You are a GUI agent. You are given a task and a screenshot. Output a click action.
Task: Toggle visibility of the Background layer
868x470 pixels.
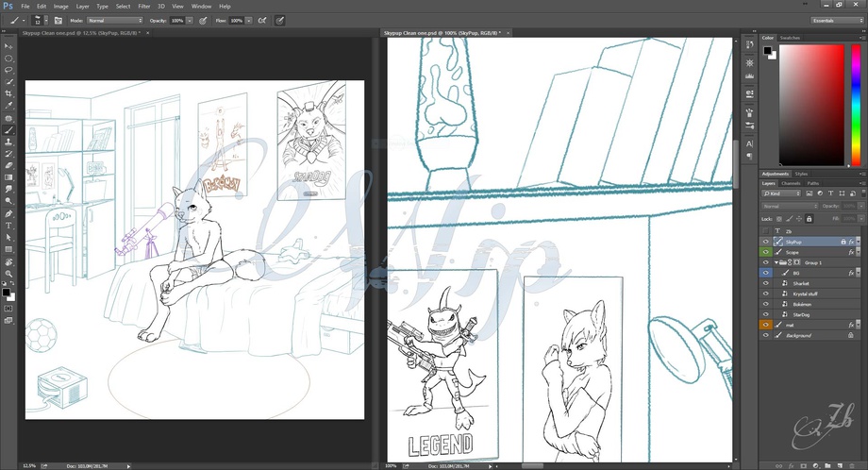click(x=765, y=335)
